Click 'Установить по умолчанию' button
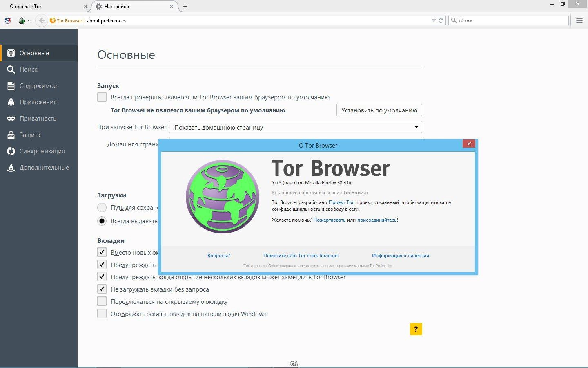The height and width of the screenshot is (368, 588). [379, 110]
